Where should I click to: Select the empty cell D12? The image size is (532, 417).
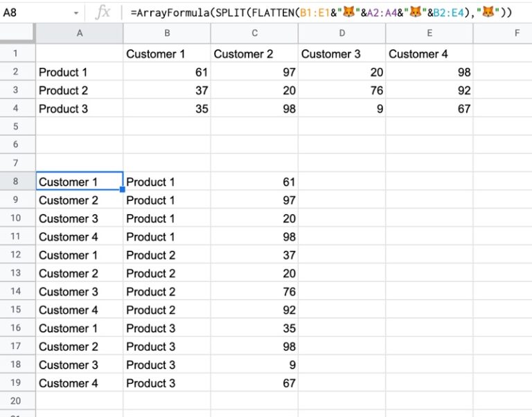pos(342,255)
